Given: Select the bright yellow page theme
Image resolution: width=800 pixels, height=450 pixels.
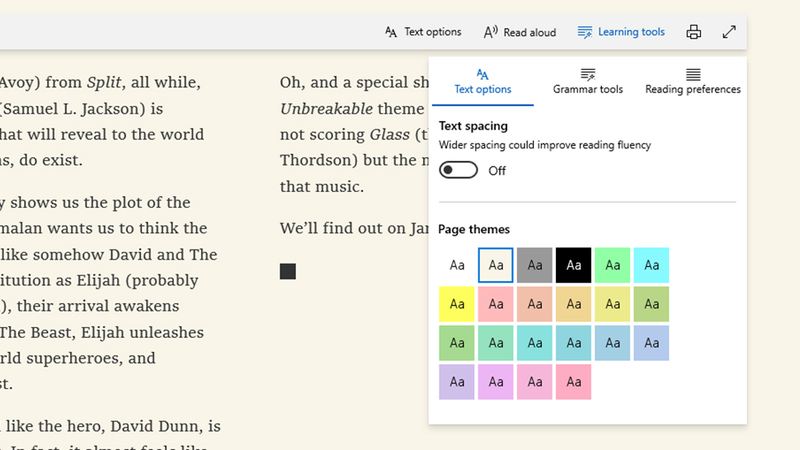Looking at the screenshot, I should [x=457, y=304].
